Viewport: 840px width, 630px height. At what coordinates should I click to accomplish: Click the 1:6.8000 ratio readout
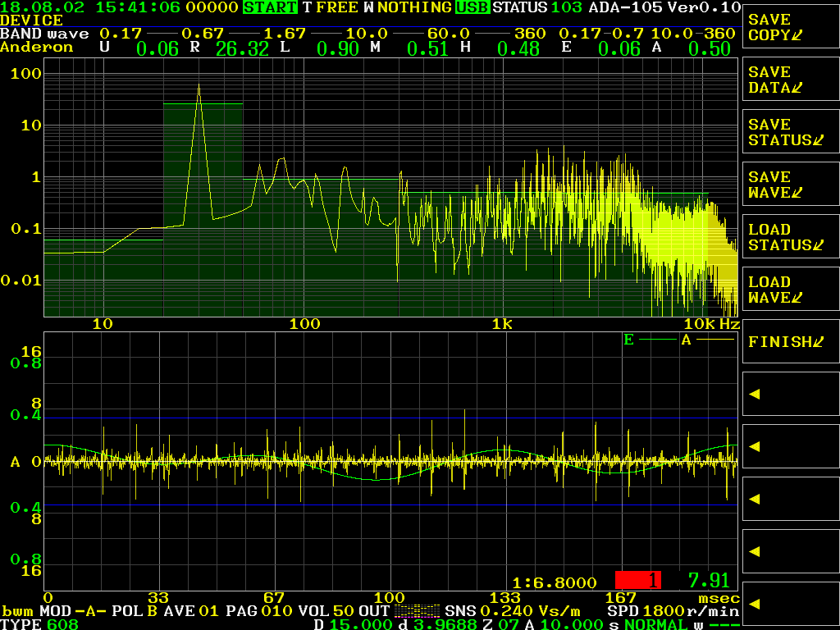click(555, 582)
